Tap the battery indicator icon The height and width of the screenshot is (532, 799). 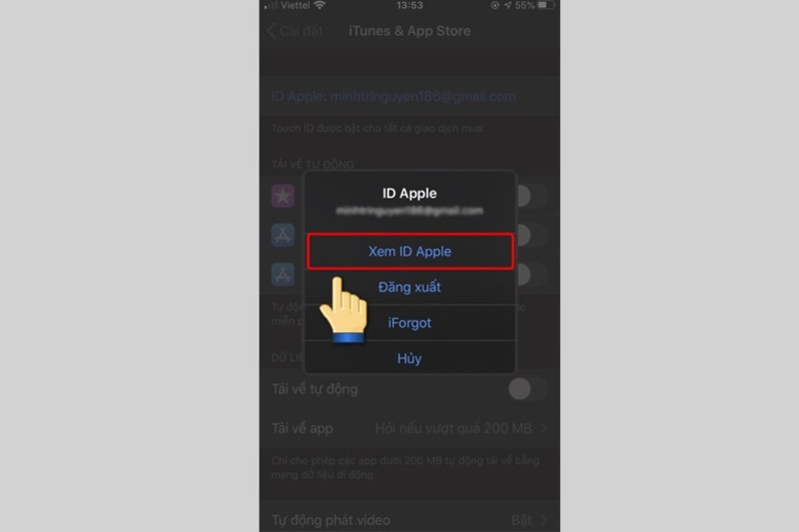pos(545,5)
